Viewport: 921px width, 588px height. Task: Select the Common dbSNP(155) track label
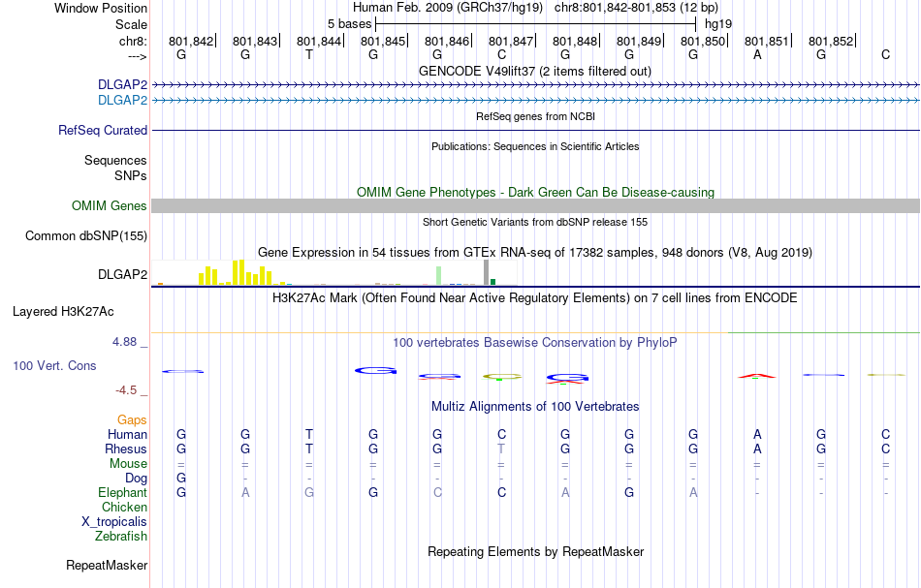(x=85, y=236)
